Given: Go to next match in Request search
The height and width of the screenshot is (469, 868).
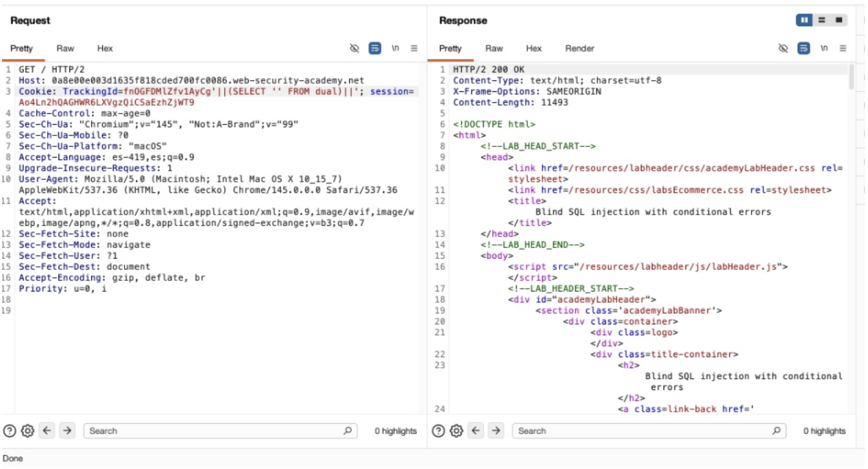Looking at the screenshot, I should tap(67, 431).
